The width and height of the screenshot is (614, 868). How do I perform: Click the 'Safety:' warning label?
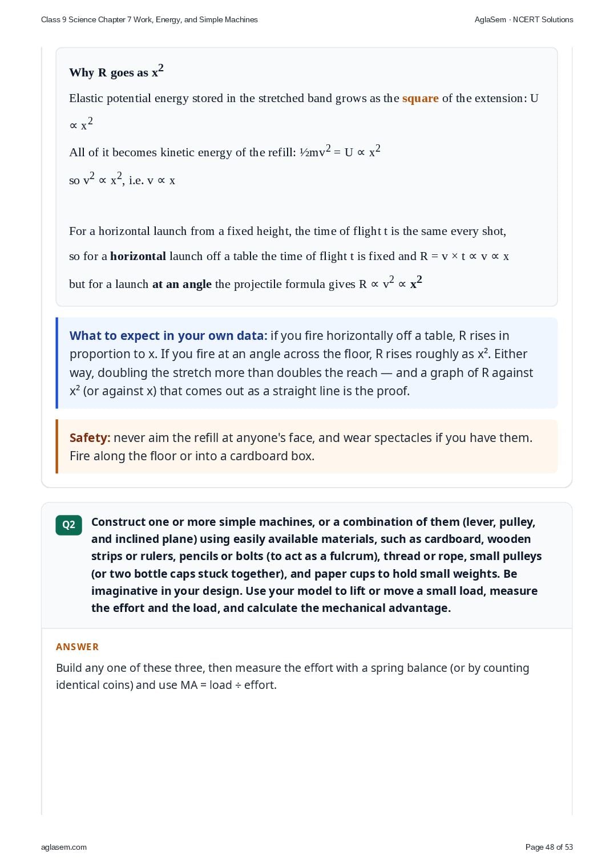point(90,437)
